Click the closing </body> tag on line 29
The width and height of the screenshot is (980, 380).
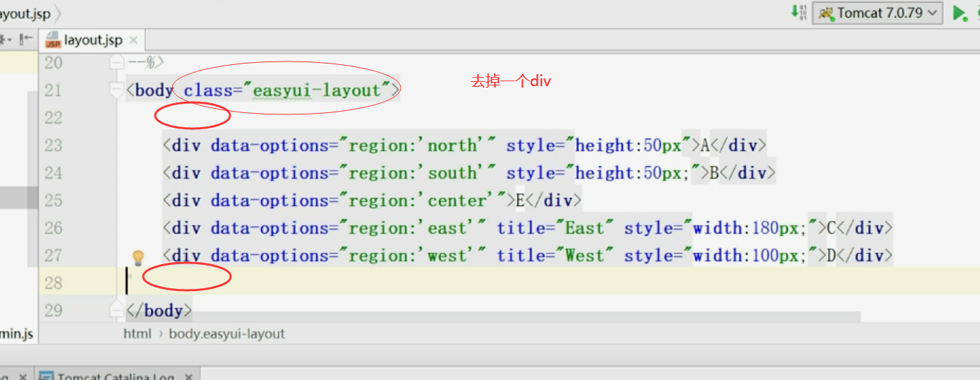click(x=159, y=311)
